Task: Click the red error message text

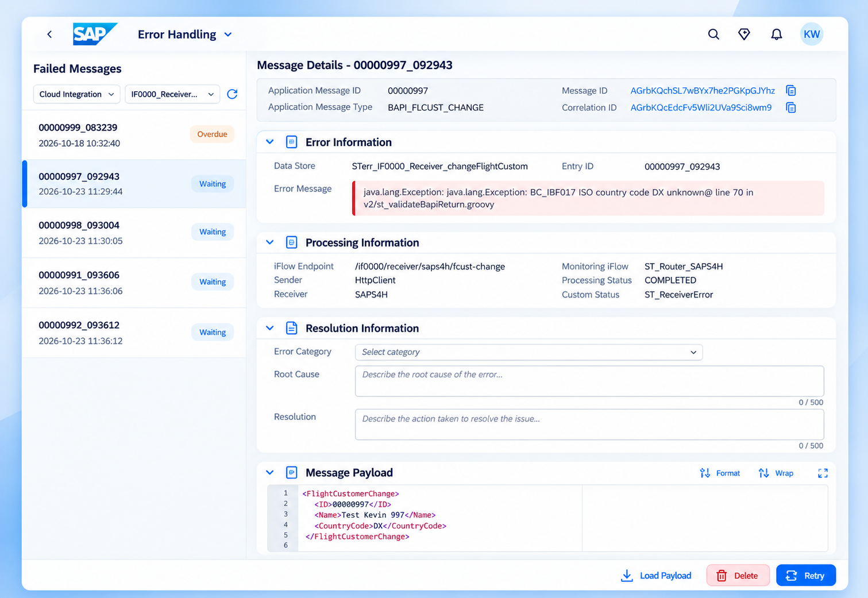Action: pyautogui.click(x=558, y=198)
